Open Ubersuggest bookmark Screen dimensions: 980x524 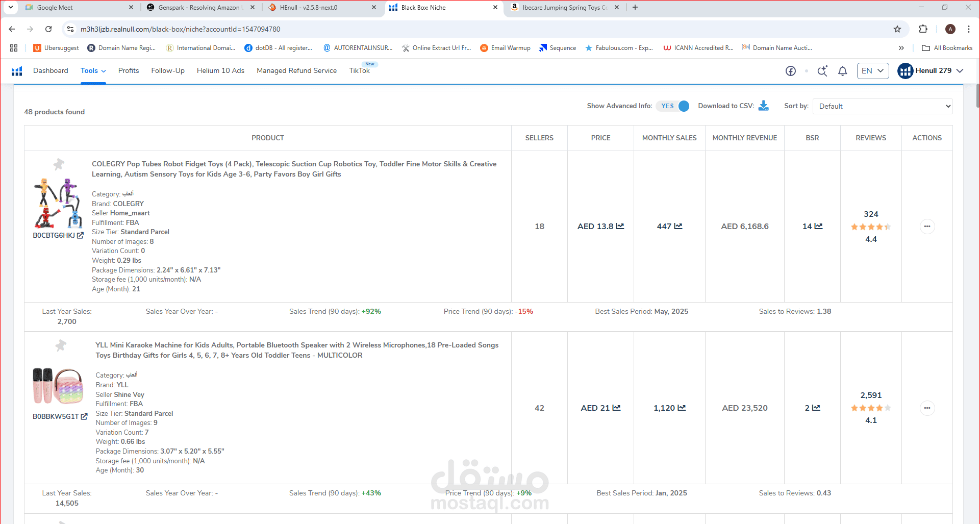[56, 48]
